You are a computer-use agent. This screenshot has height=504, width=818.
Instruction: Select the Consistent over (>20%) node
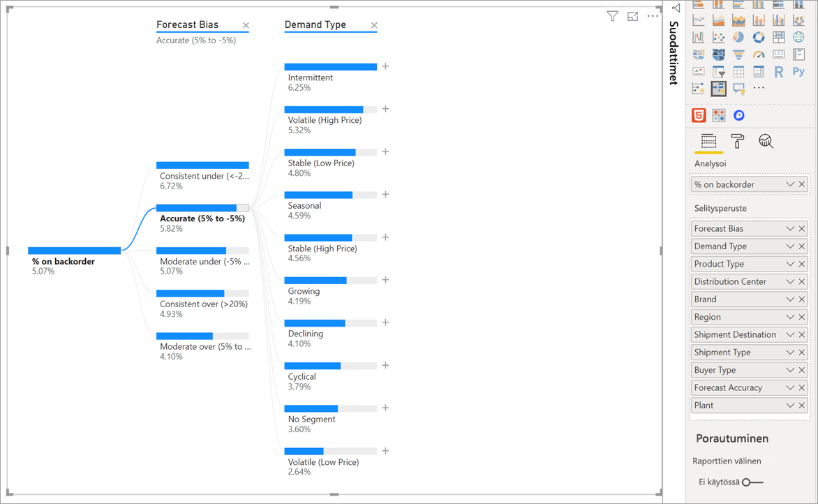tap(202, 293)
